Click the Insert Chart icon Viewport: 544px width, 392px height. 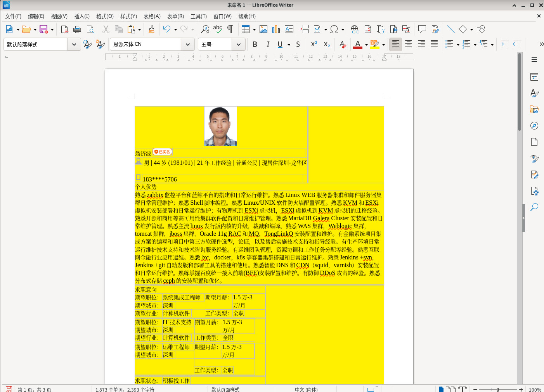point(276,29)
